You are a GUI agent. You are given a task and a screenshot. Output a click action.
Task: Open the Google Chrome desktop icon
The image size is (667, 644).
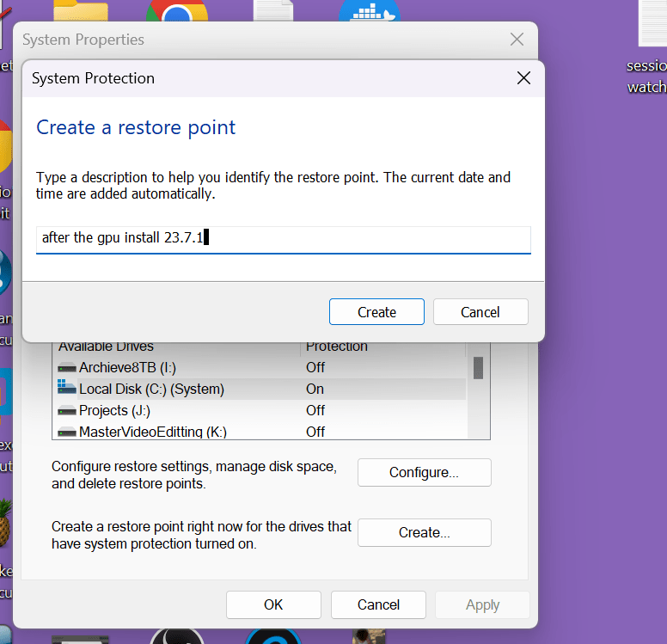[x=177, y=11]
